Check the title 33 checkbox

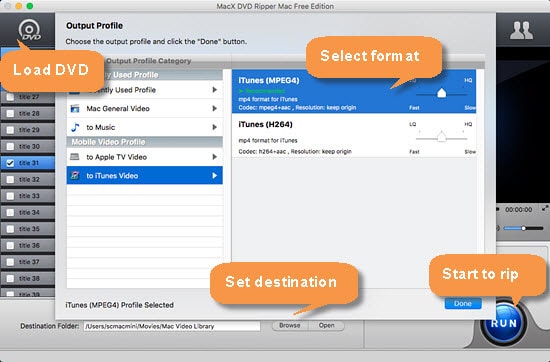(x=10, y=196)
